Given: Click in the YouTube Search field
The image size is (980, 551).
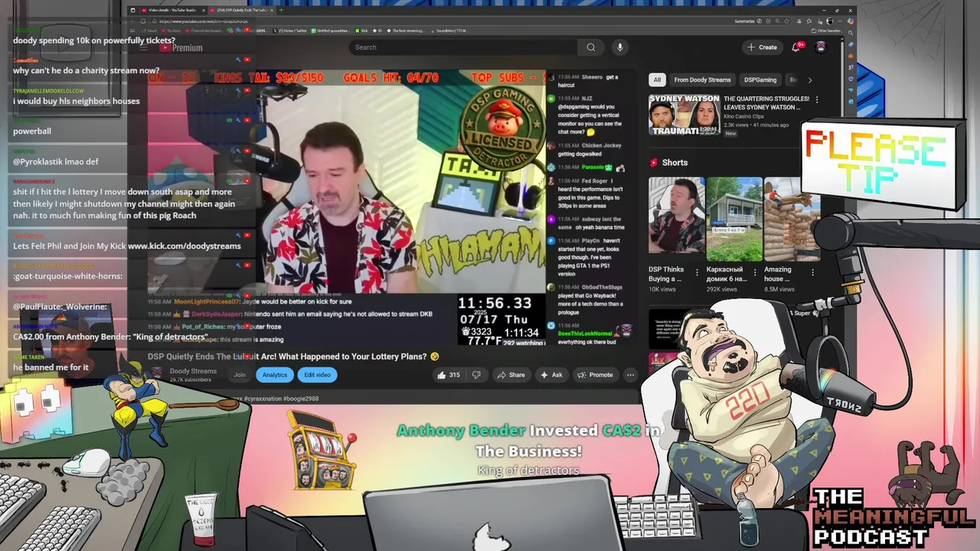Looking at the screenshot, I should point(463,47).
